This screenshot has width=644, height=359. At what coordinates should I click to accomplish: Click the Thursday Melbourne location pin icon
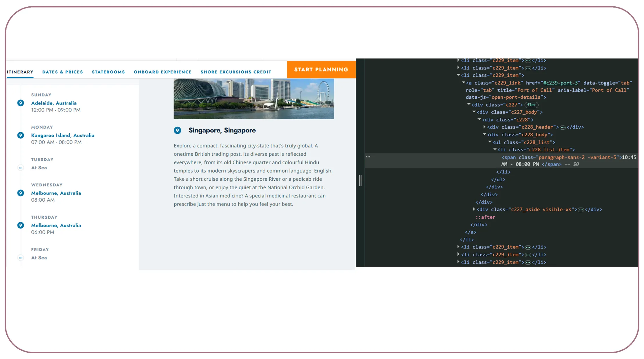(x=21, y=226)
